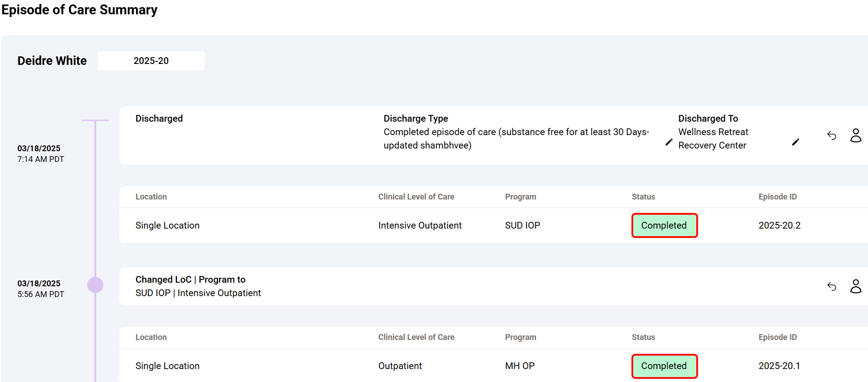Click the pencil icon beside Discharge Type text
This screenshot has height=382, width=868.
[669, 142]
